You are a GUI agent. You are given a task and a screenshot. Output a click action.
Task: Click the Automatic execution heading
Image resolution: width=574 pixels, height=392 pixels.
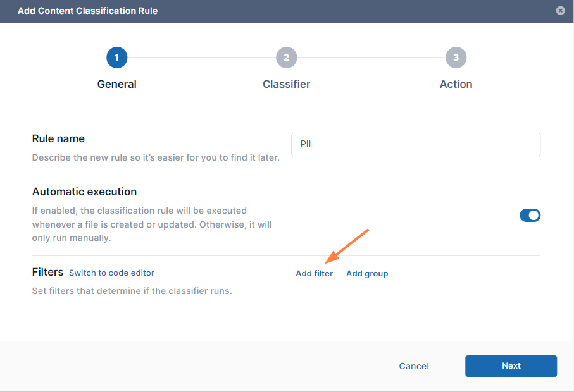(84, 192)
